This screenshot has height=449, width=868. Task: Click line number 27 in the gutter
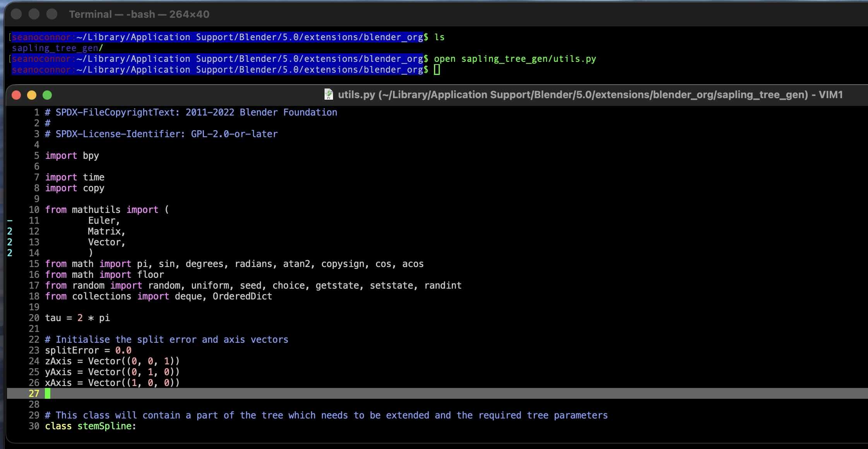[x=34, y=394]
